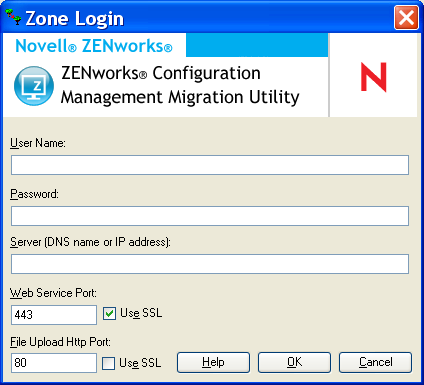Select the Server DNS name field
Viewport: 424px width, 385px height.
pyautogui.click(x=210, y=264)
